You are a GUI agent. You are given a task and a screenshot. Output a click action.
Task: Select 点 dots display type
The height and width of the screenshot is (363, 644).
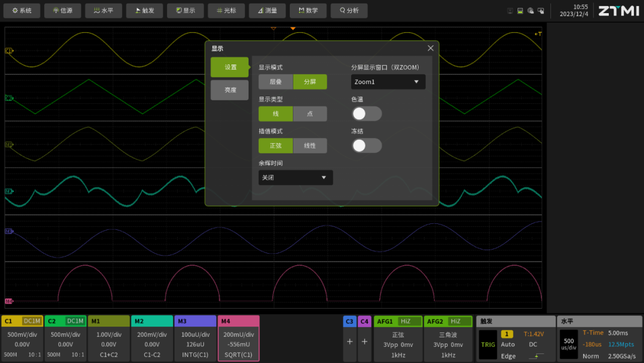(309, 114)
